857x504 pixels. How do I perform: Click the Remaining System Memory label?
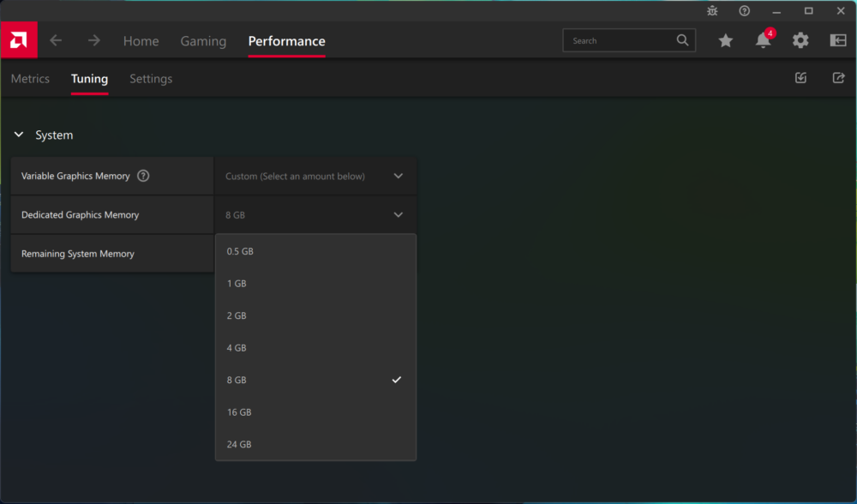coord(78,254)
